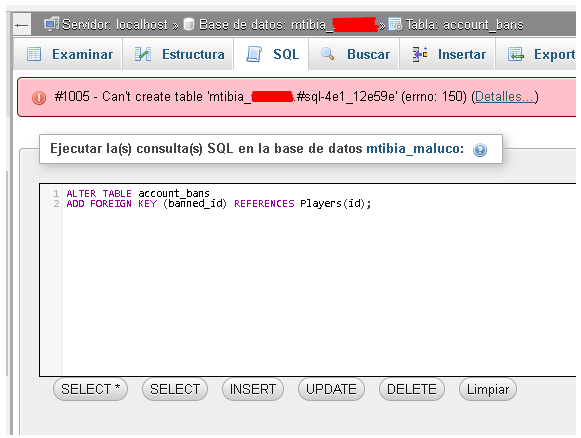Click the Insertar tab's icon
Screen dimensions: 581x438
pyautogui.click(x=420, y=54)
